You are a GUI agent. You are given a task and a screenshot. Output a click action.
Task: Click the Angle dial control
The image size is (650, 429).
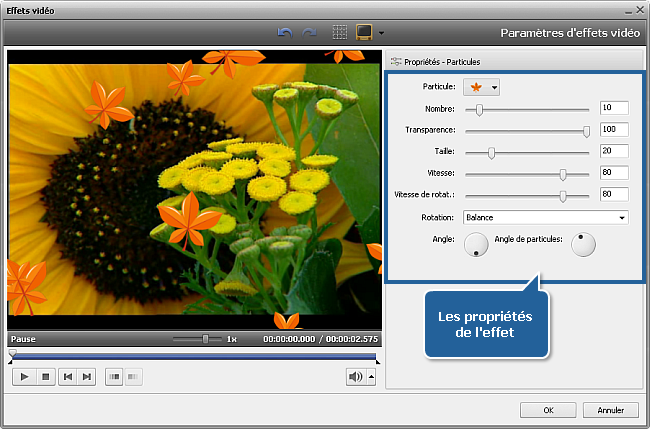tap(477, 243)
